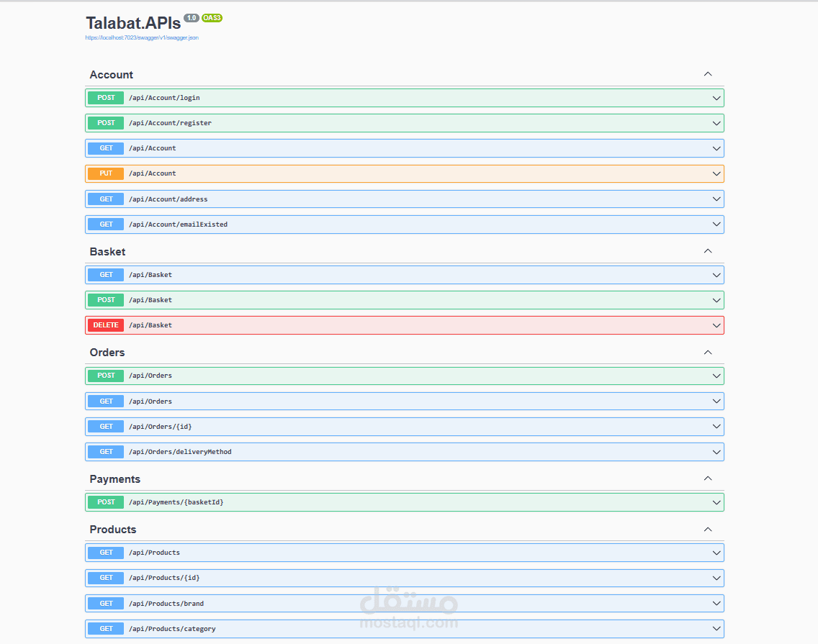Expand the GET /api/Products/category row arrow
The width and height of the screenshot is (818, 644).
coord(716,628)
